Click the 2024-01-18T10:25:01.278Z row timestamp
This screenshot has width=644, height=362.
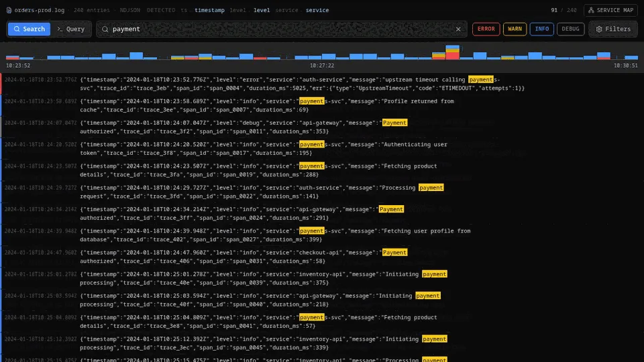41,274
